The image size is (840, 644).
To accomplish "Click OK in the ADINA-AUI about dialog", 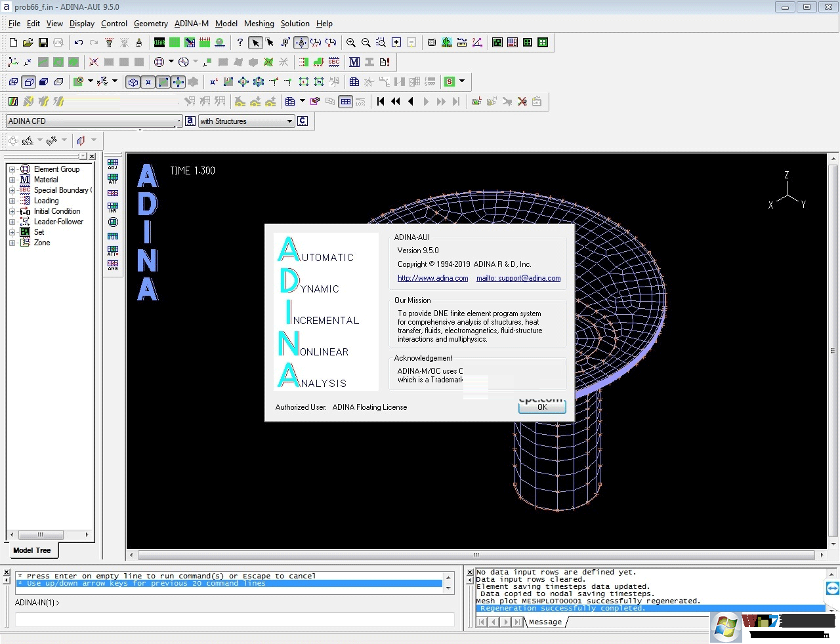I will click(x=541, y=407).
